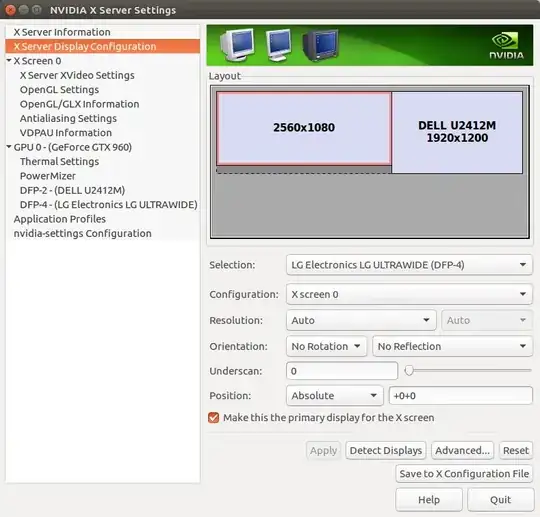
Task: Select the 2560x1080 display in layout
Action: [x=304, y=128]
